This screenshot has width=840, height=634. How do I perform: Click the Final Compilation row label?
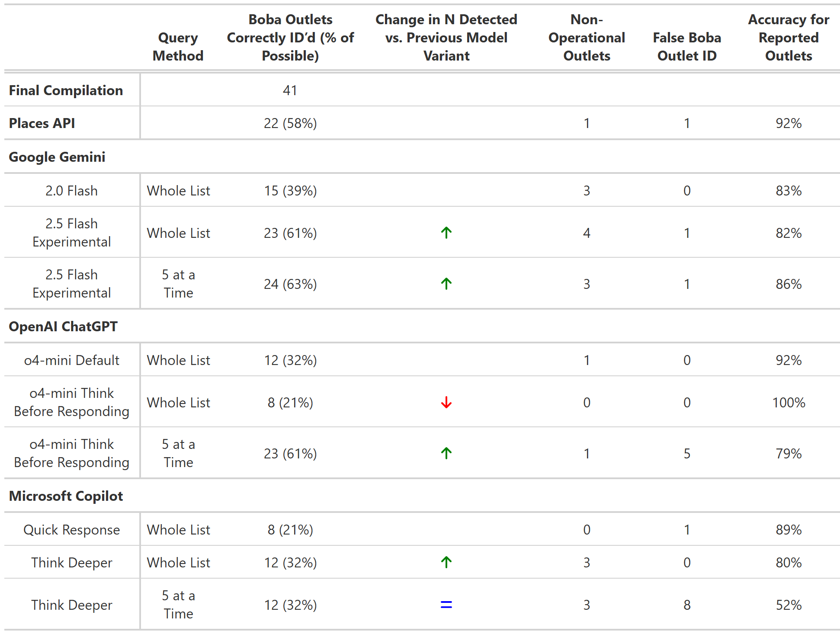66,90
